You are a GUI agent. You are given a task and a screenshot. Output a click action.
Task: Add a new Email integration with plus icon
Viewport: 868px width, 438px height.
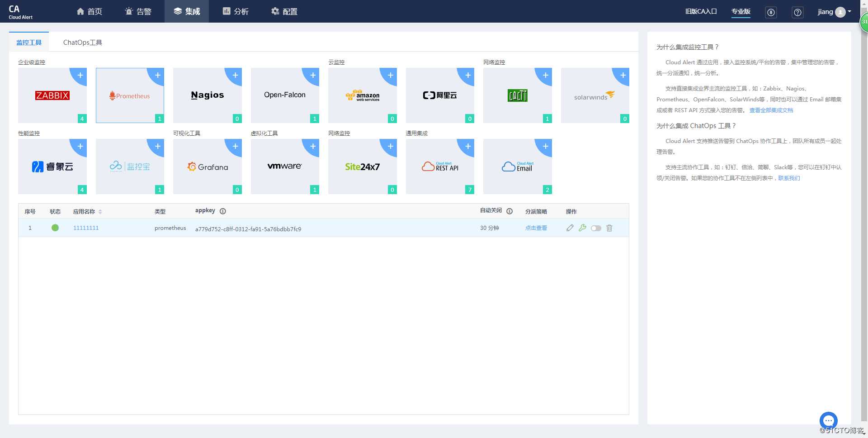[x=545, y=146]
